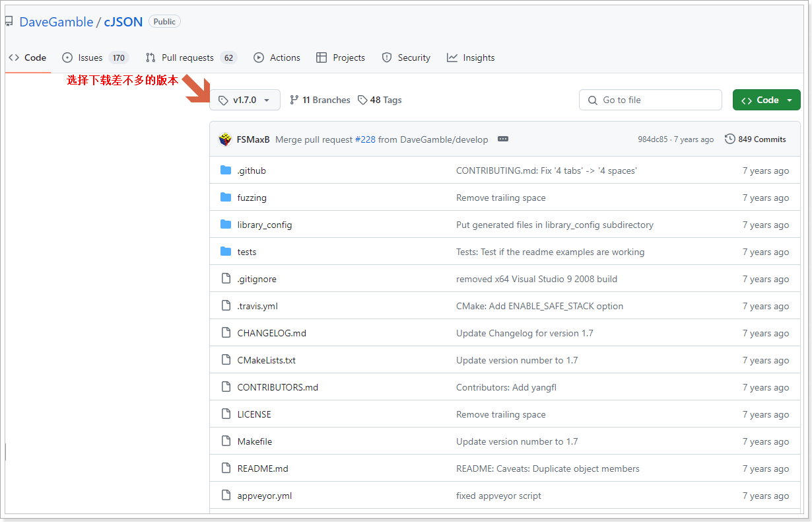Click the README.md file icon
Screen dimensions: 812x522
point(226,468)
